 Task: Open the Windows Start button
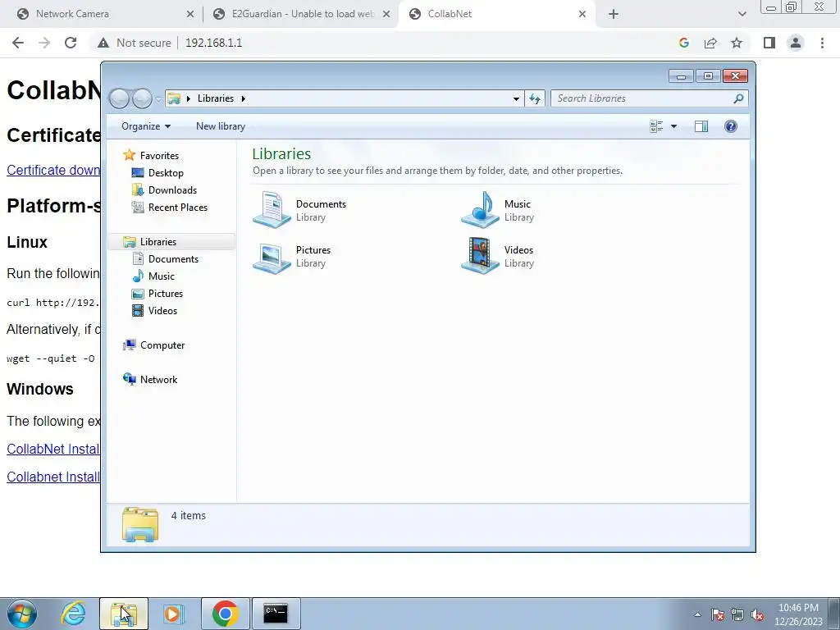[22, 614]
